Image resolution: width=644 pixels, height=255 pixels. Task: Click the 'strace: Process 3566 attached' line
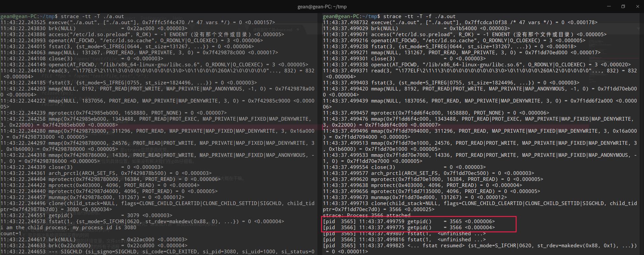pyautogui.click(x=366, y=215)
